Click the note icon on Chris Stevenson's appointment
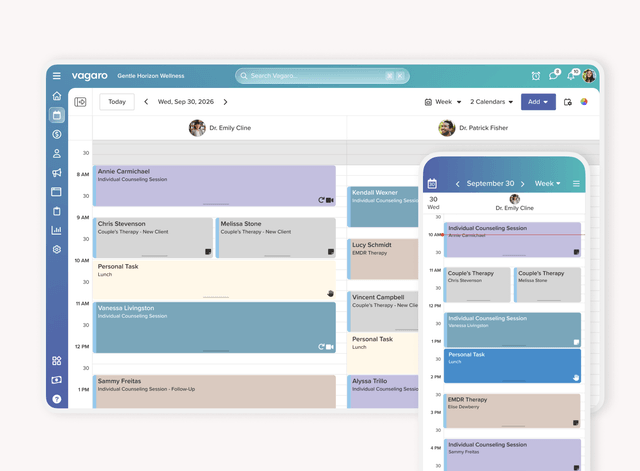The width and height of the screenshot is (640, 471). [208, 251]
